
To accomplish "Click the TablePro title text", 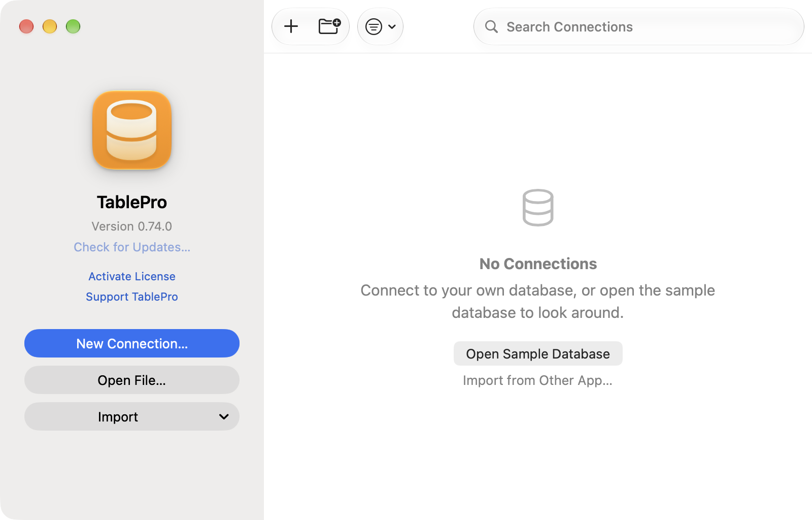I will [x=132, y=202].
